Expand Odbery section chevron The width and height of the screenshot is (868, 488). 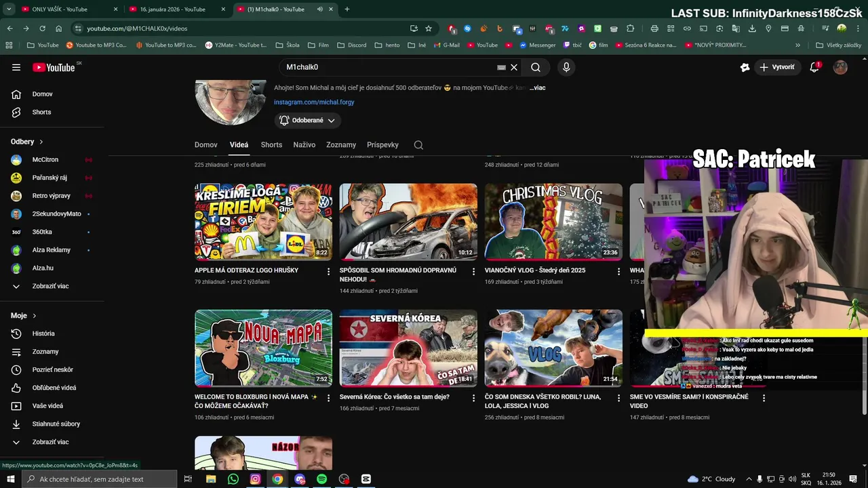click(x=41, y=142)
